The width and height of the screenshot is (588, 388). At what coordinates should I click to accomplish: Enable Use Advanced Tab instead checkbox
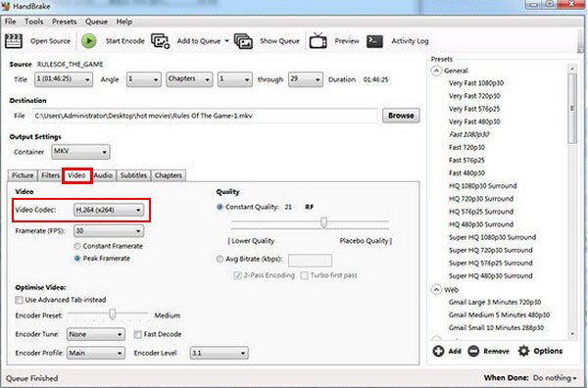19,300
